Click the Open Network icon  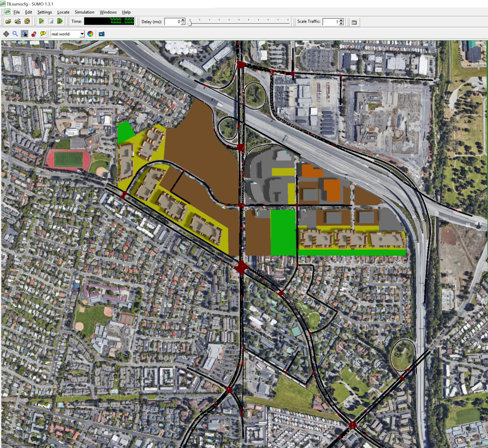click(18, 22)
